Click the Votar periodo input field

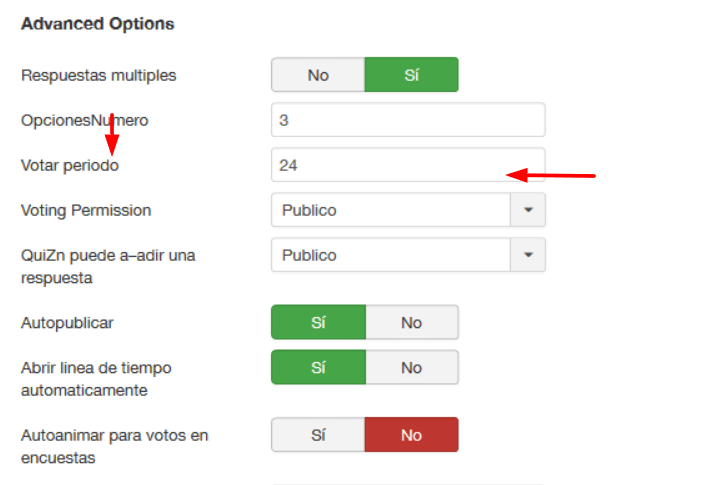coord(408,165)
